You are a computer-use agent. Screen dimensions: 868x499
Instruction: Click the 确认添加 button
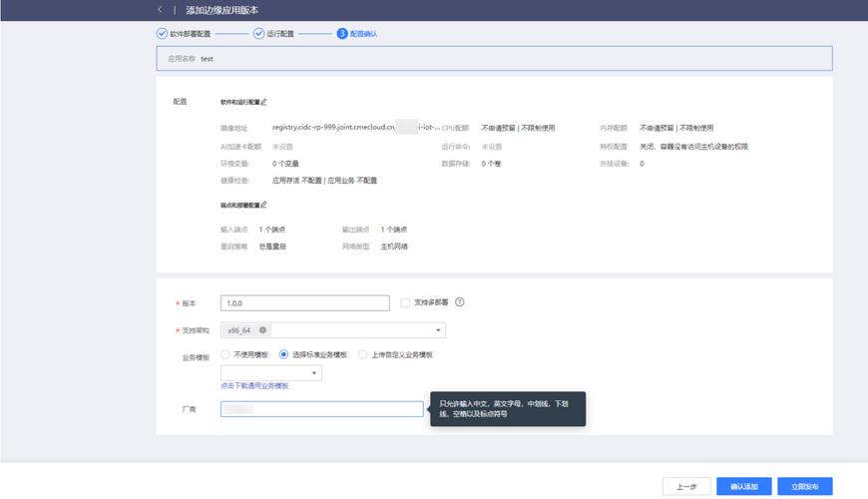(744, 486)
